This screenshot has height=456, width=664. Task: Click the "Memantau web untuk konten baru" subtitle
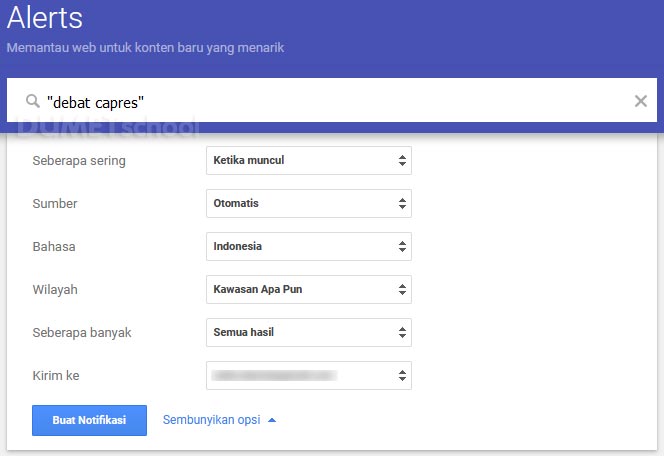tap(145, 48)
